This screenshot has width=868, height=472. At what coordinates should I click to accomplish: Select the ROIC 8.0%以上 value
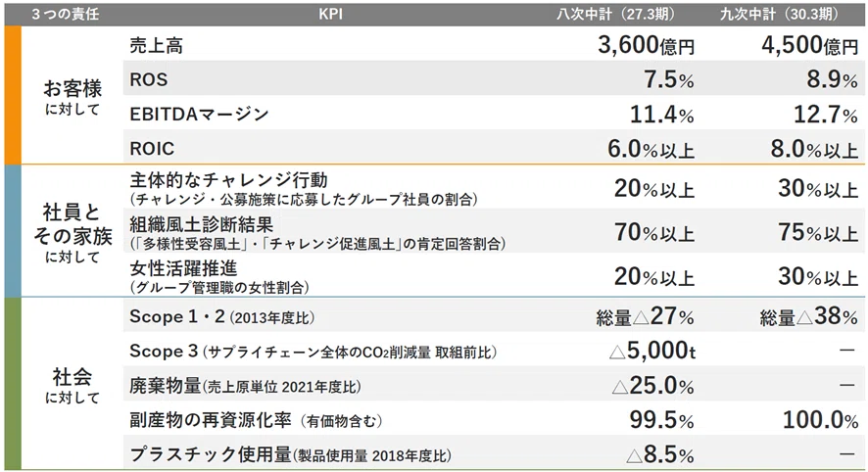point(815,149)
